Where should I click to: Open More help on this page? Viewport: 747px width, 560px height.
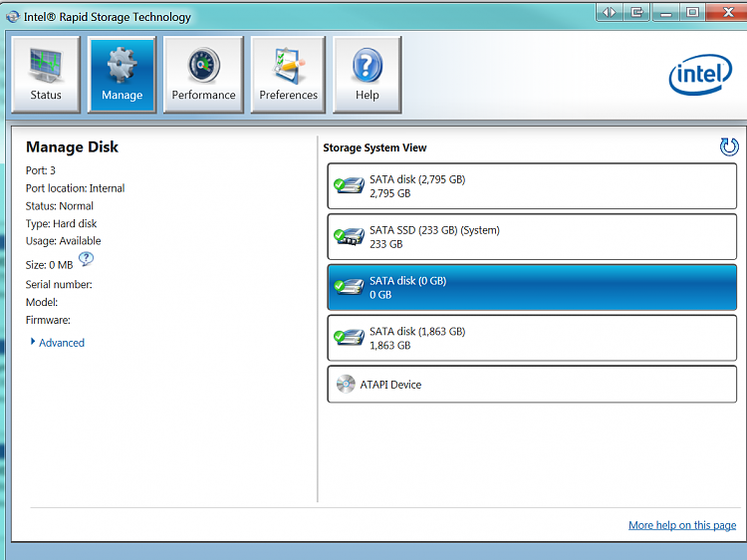pyautogui.click(x=682, y=525)
